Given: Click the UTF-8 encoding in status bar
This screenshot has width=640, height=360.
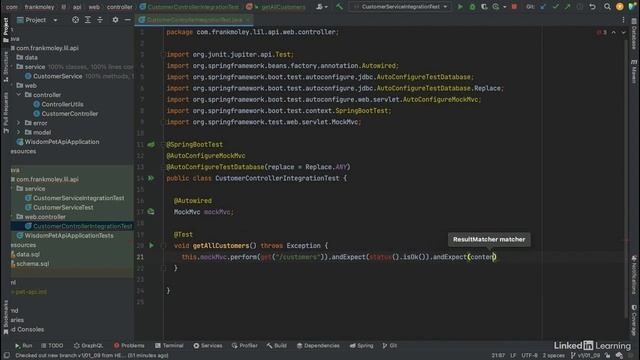Looking at the screenshot, I should click(529, 356).
